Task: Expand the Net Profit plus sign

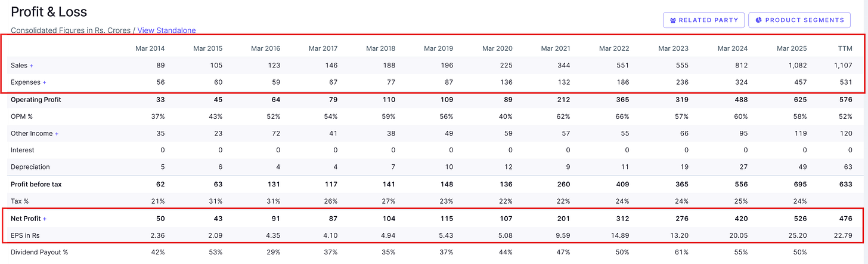Action: tap(45, 219)
